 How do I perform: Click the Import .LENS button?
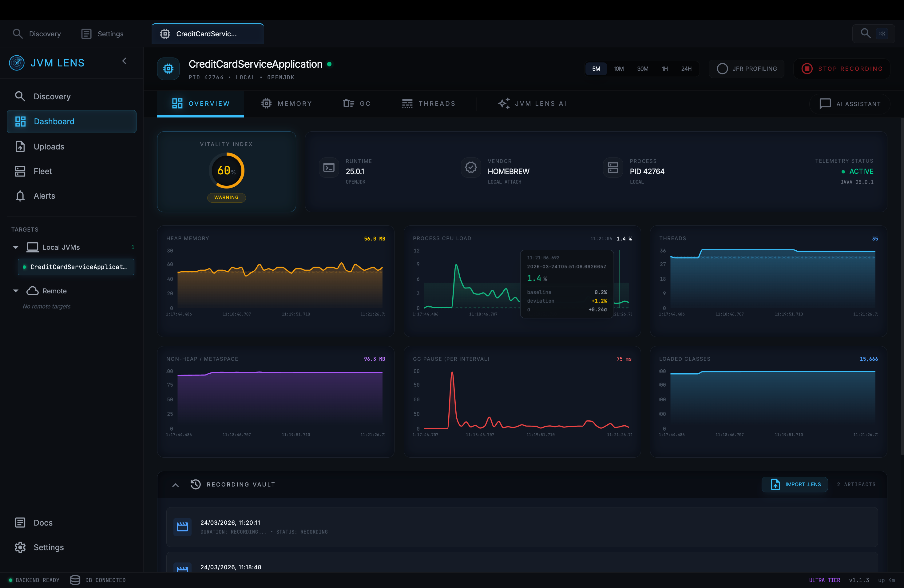click(x=795, y=484)
